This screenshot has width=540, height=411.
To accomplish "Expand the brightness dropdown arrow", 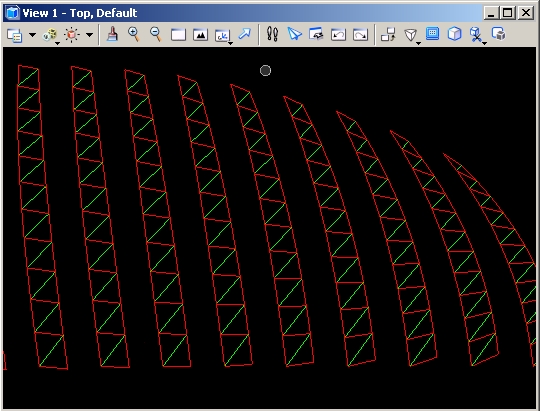I will point(89,35).
